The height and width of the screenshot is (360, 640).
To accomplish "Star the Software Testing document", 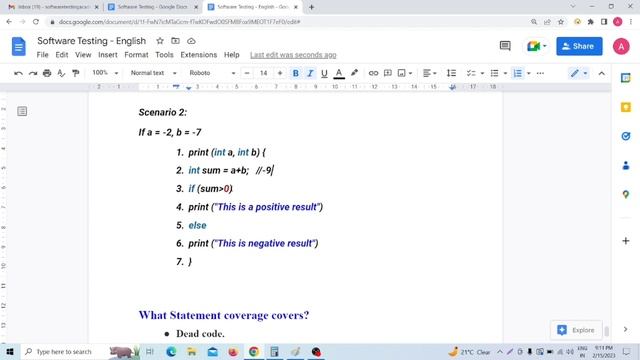I will (160, 41).
